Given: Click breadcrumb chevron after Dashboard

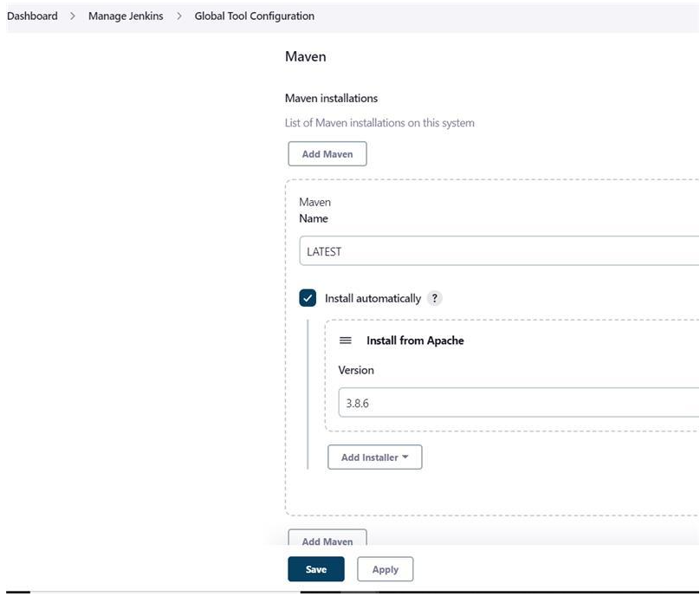Looking at the screenshot, I should (73, 16).
